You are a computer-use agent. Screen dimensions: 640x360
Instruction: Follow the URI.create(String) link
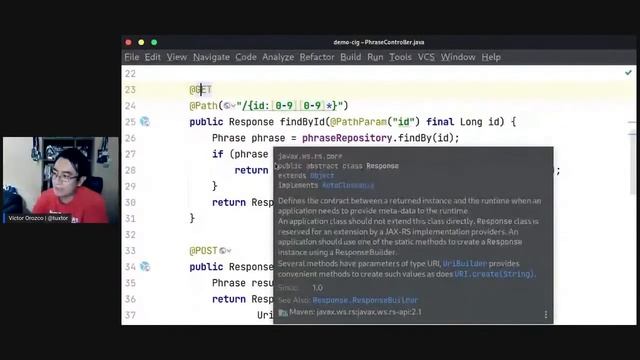click(493, 274)
